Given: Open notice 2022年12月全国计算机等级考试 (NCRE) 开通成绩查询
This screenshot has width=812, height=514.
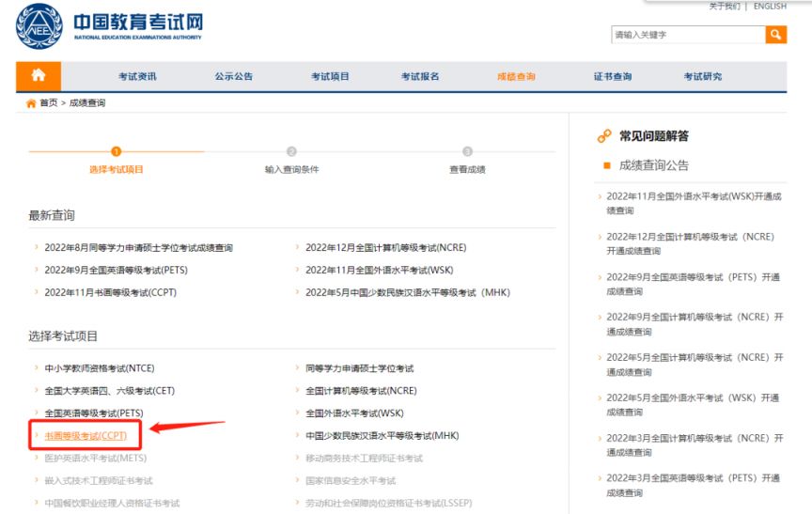Looking at the screenshot, I should pyautogui.click(x=691, y=243).
